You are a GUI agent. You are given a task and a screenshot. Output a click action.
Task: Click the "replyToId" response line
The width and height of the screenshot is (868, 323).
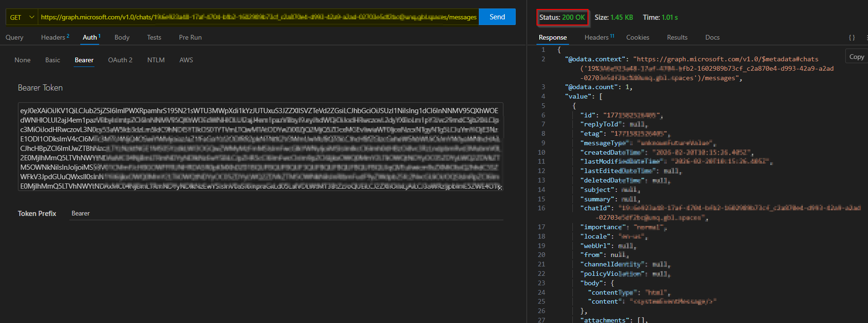pyautogui.click(x=614, y=124)
